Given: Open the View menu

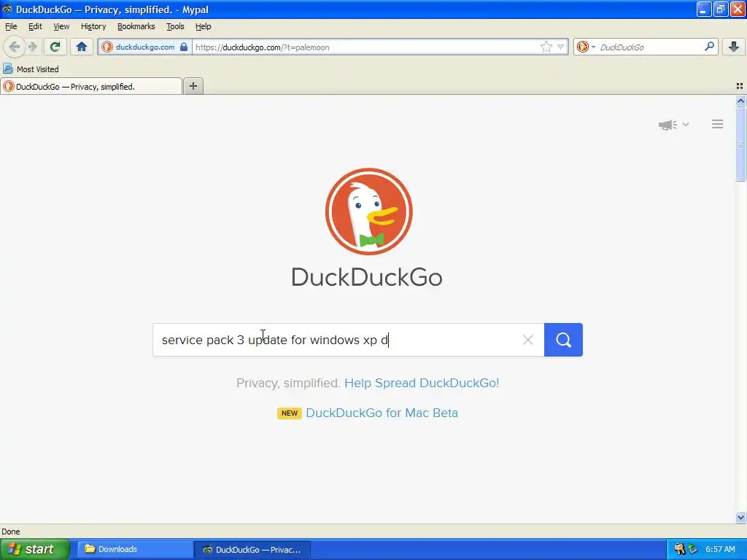Looking at the screenshot, I should point(61,26).
